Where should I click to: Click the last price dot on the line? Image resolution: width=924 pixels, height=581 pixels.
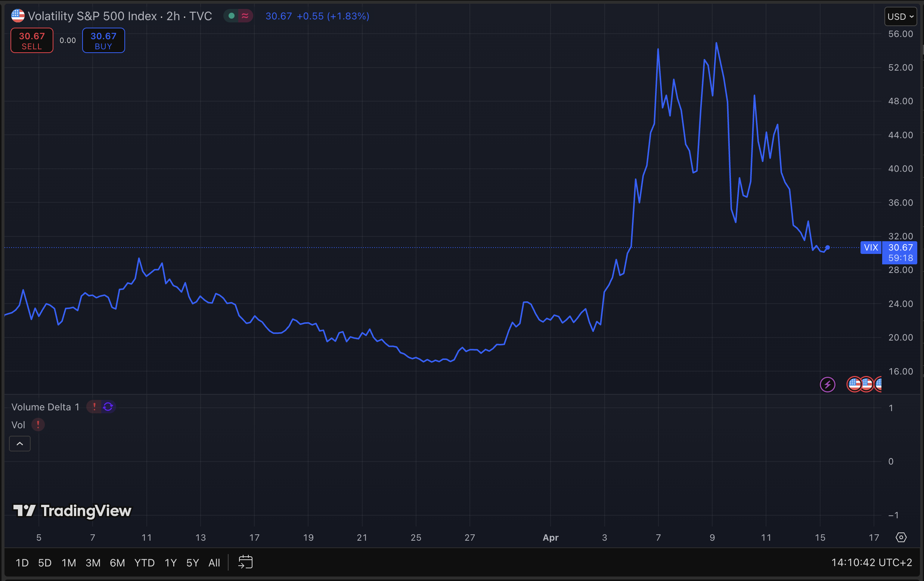[827, 248]
